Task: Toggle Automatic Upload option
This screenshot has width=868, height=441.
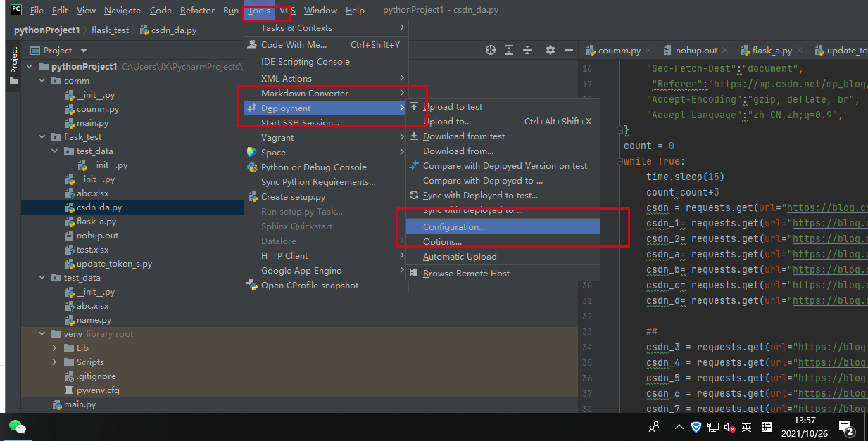Action: click(503, 256)
